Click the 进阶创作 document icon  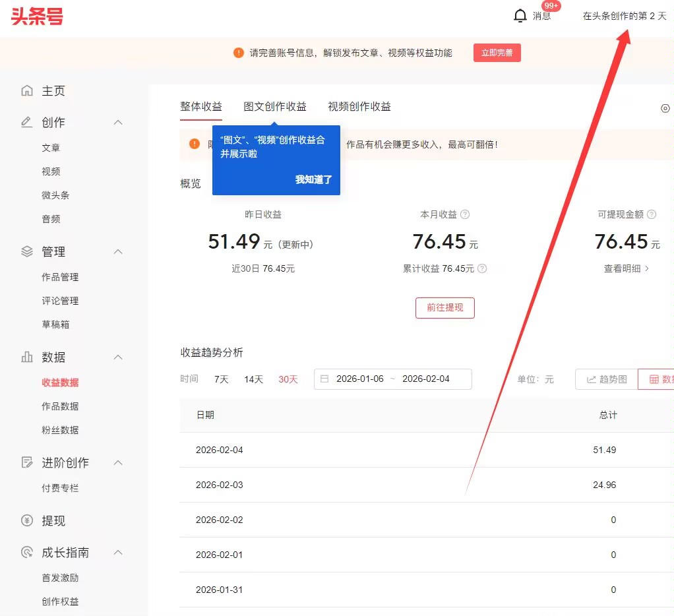coord(26,462)
